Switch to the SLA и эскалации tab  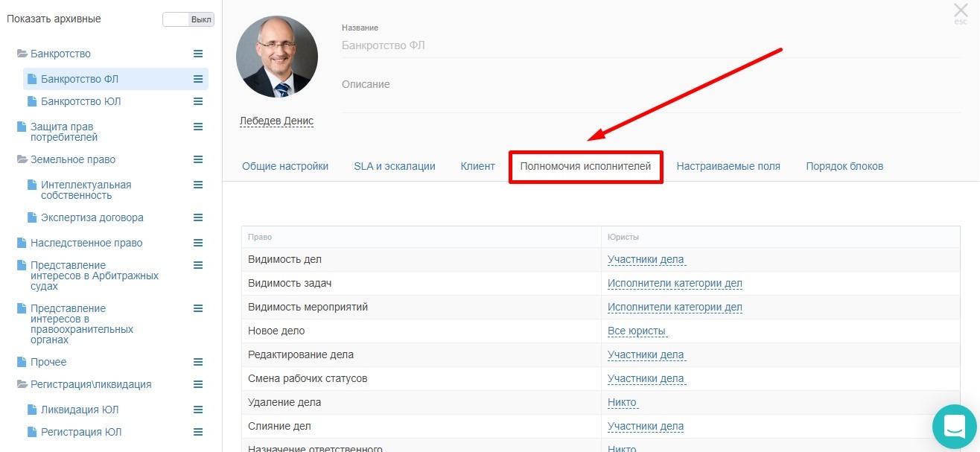(x=395, y=166)
